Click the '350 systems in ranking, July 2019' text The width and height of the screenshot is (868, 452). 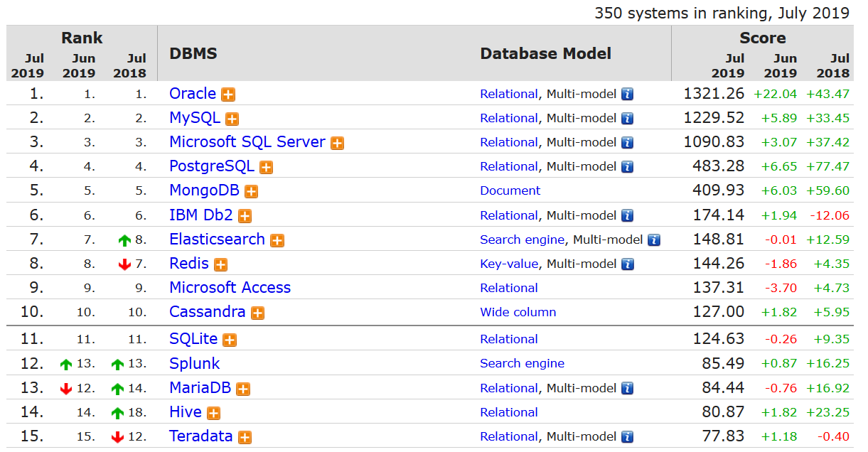click(722, 13)
